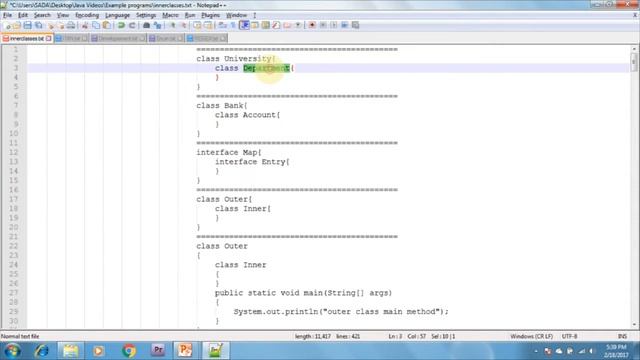This screenshot has width=640, height=360.
Task: Open the Language menu
Action: pos(117,15)
